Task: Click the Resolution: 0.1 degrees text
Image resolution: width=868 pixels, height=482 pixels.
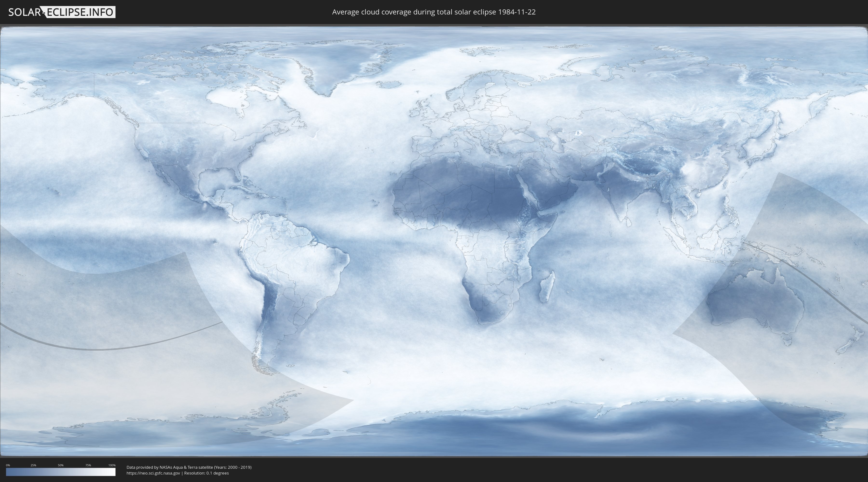Action: [x=206, y=473]
